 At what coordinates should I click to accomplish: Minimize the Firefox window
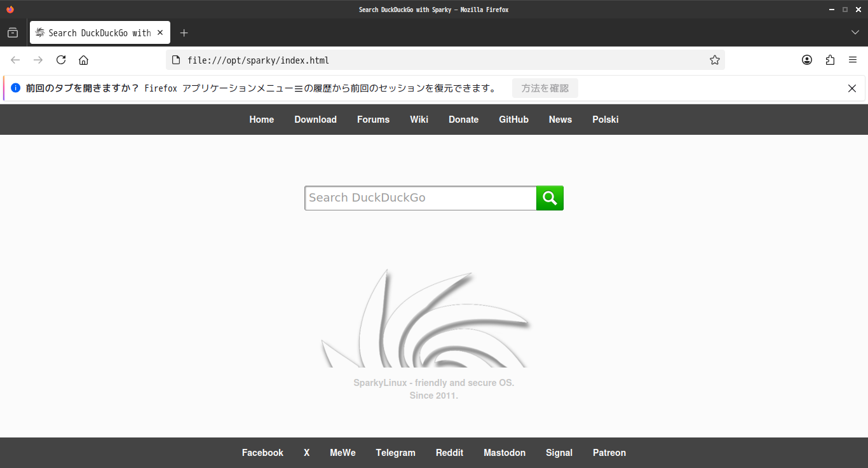[x=832, y=10]
